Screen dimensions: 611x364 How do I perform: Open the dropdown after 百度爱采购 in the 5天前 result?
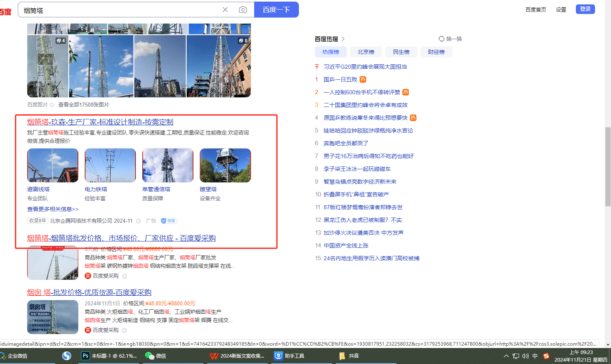click(125, 276)
